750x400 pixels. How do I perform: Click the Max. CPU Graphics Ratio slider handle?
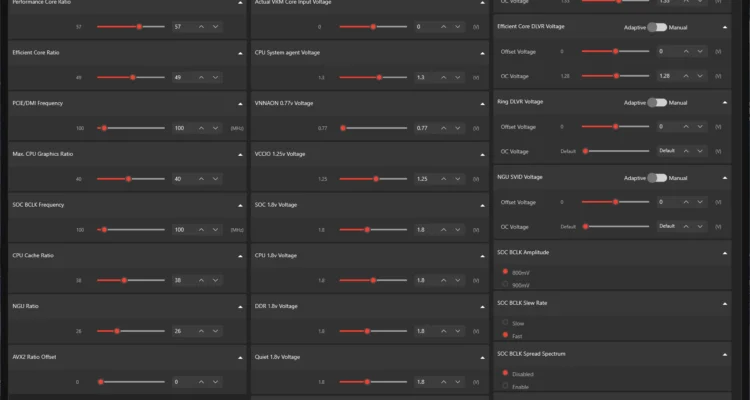click(x=128, y=179)
